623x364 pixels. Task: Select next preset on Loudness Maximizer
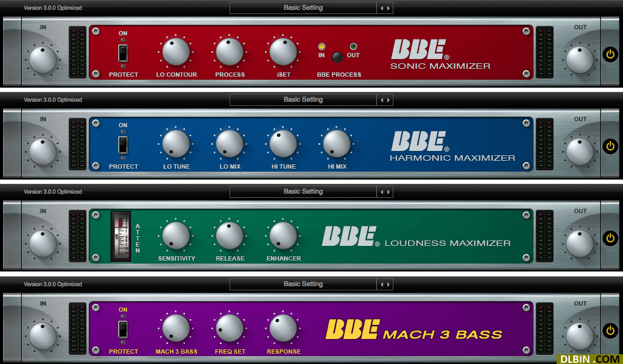388,192
